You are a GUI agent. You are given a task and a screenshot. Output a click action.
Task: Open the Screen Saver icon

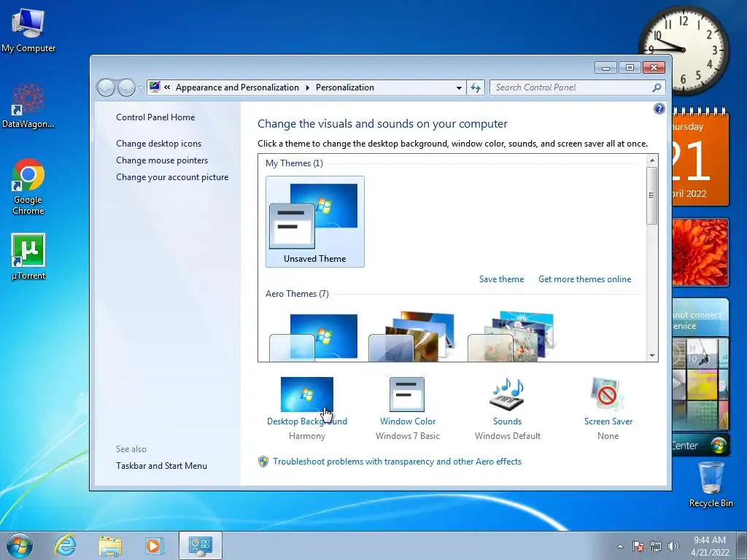pos(608,394)
